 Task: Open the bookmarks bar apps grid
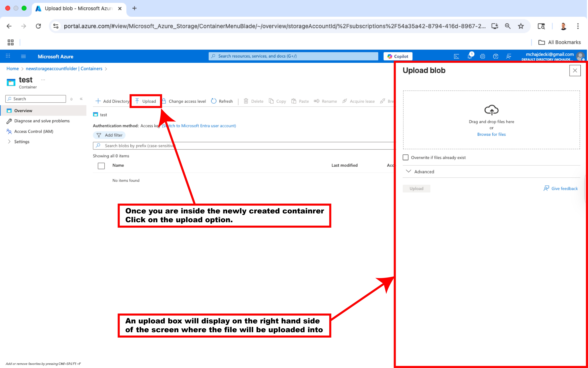coord(10,42)
